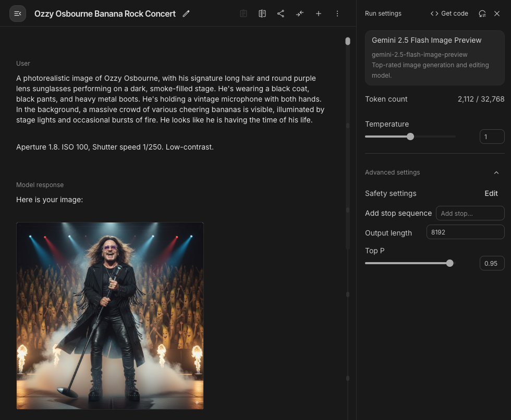511x420 pixels.
Task: Toggle the left navigation menu icon
Action: pyautogui.click(x=18, y=14)
